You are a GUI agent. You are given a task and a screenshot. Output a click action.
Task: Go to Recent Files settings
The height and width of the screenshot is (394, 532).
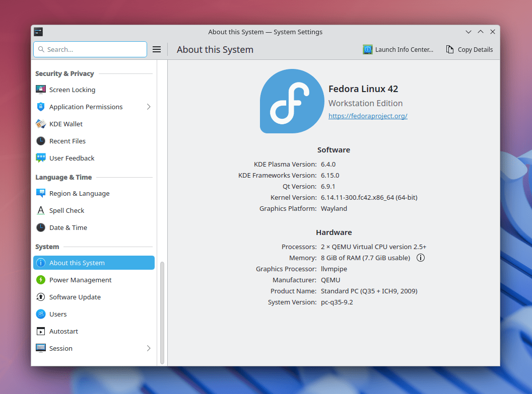tap(94, 141)
